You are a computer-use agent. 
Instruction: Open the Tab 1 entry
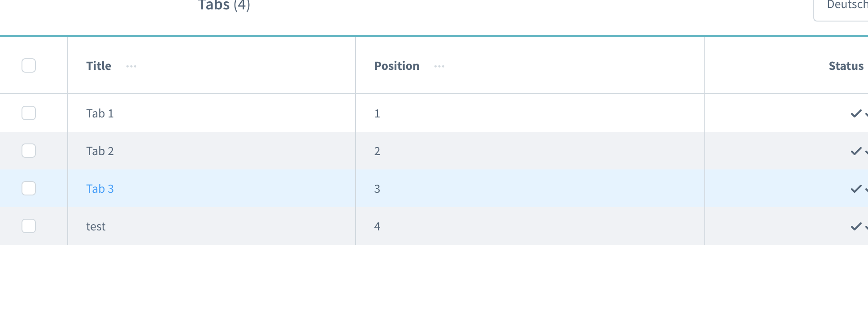[x=100, y=113]
